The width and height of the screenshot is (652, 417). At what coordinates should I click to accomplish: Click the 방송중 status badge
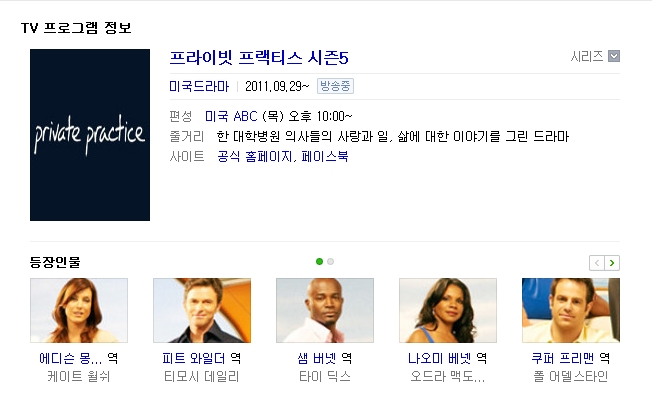pos(335,86)
